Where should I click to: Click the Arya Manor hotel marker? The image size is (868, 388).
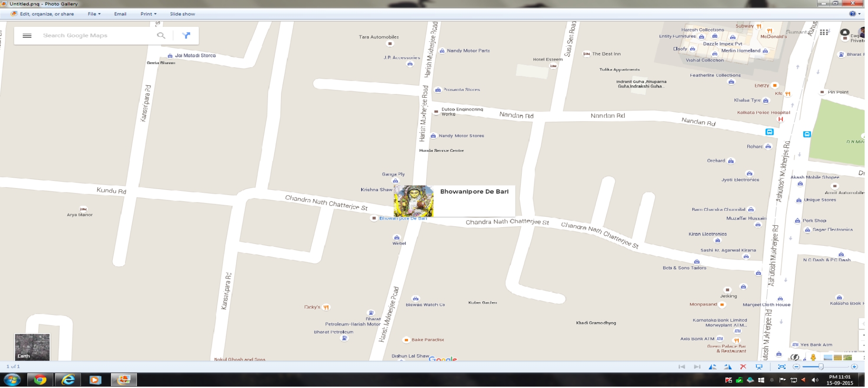83,209
